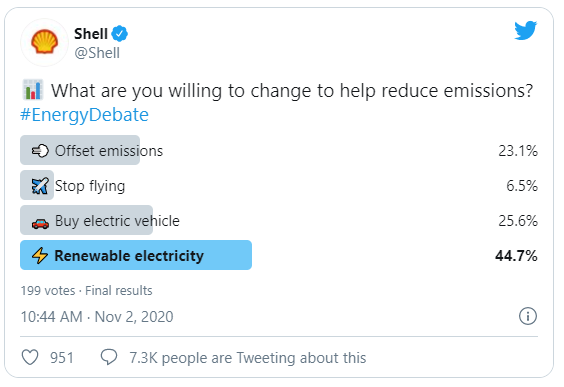Click the blue verified badge
564x387 pixels.
[x=119, y=34]
